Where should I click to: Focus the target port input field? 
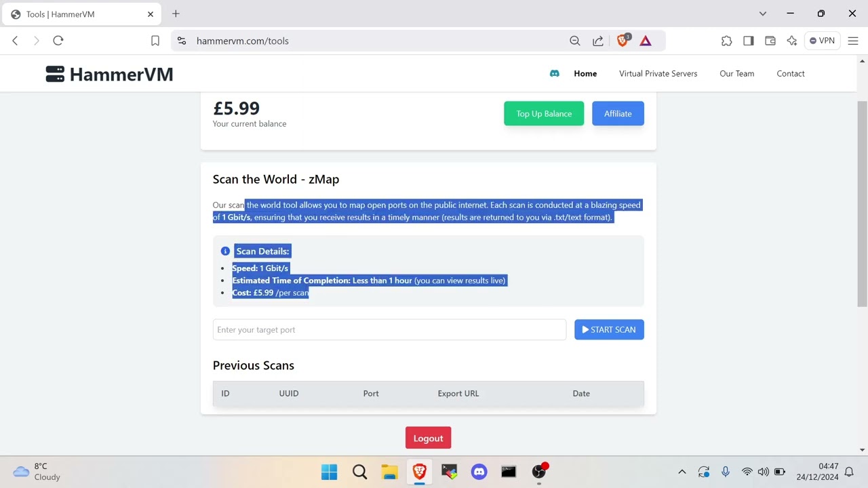click(x=389, y=329)
